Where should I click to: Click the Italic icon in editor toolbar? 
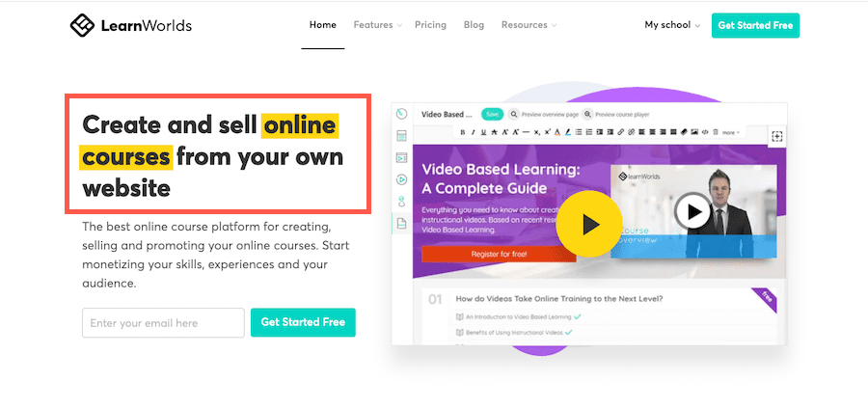pyautogui.click(x=473, y=132)
